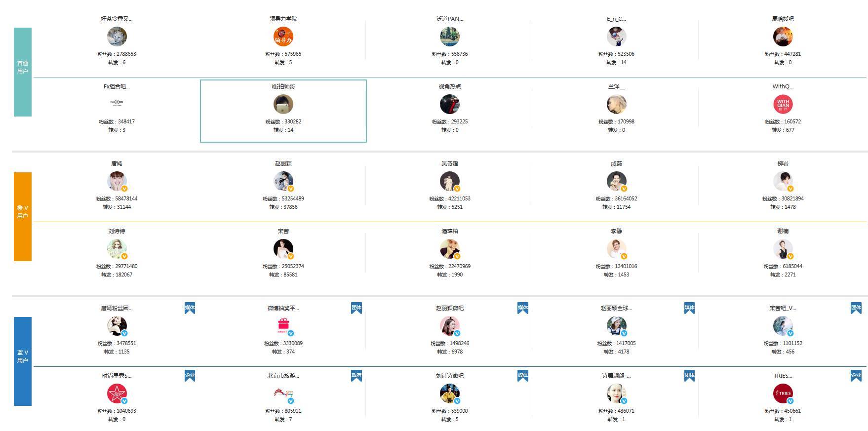Click the orange verified badge on 谢楠's avatar
This screenshot has height=431, width=868.
(x=790, y=256)
